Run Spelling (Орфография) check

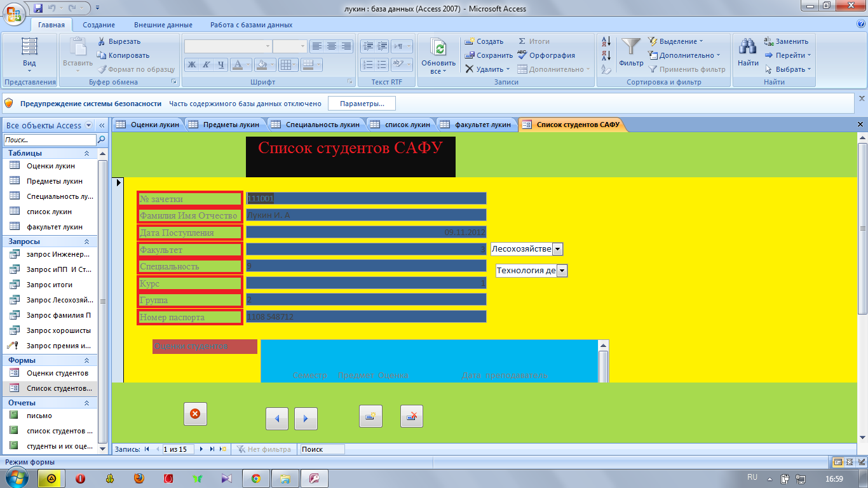[546, 55]
